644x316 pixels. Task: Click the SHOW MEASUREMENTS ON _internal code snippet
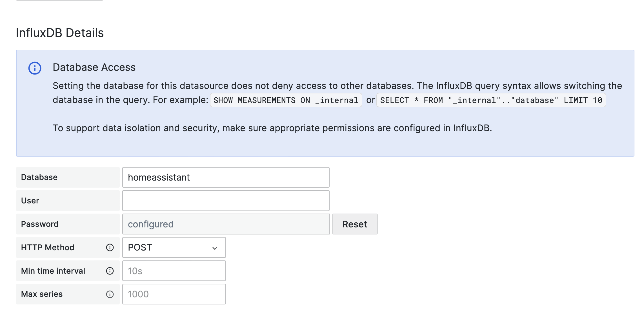[286, 100]
